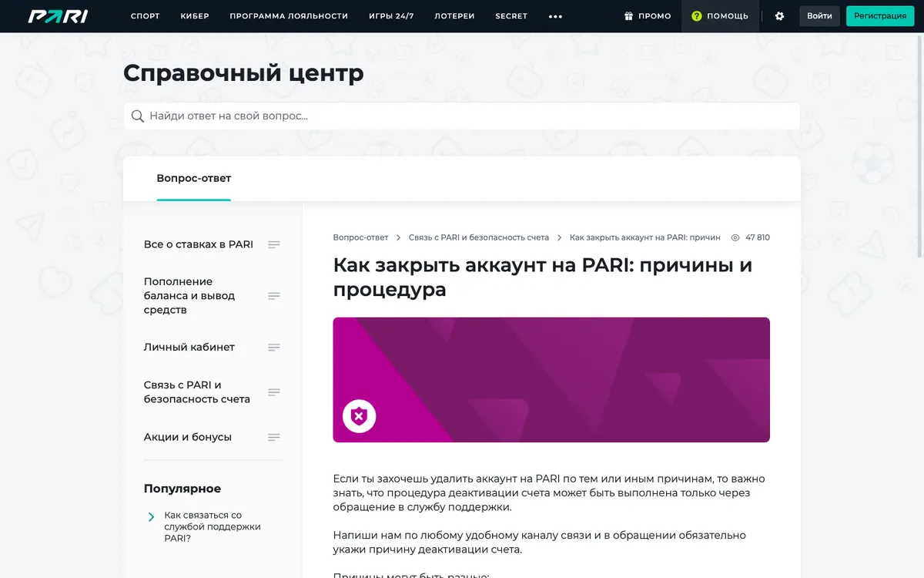Click the purple article banner image
The image size is (924, 578).
[551, 380]
